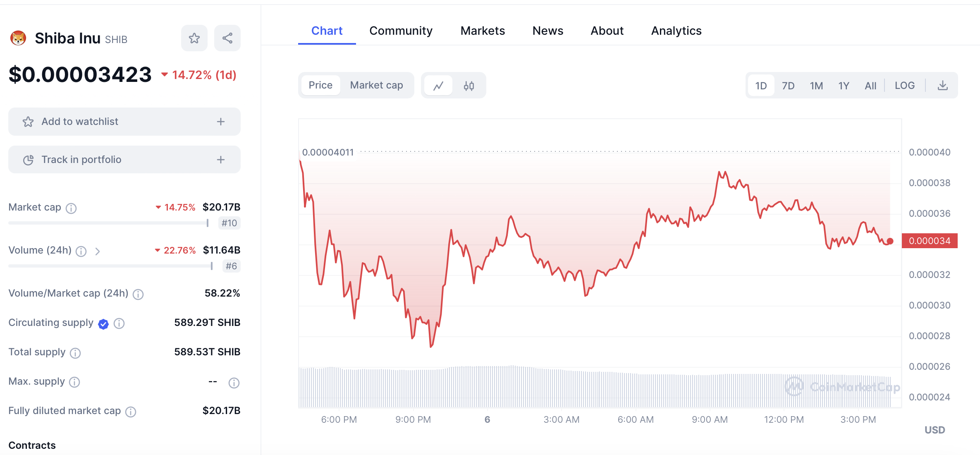
Task: Click the Max. supply info icon
Action: [74, 382]
